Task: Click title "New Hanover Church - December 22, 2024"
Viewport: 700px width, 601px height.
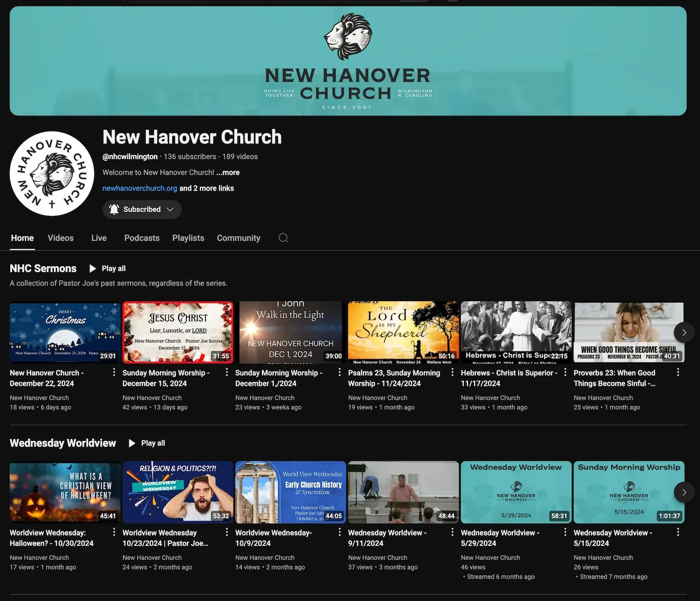Action: tap(47, 378)
